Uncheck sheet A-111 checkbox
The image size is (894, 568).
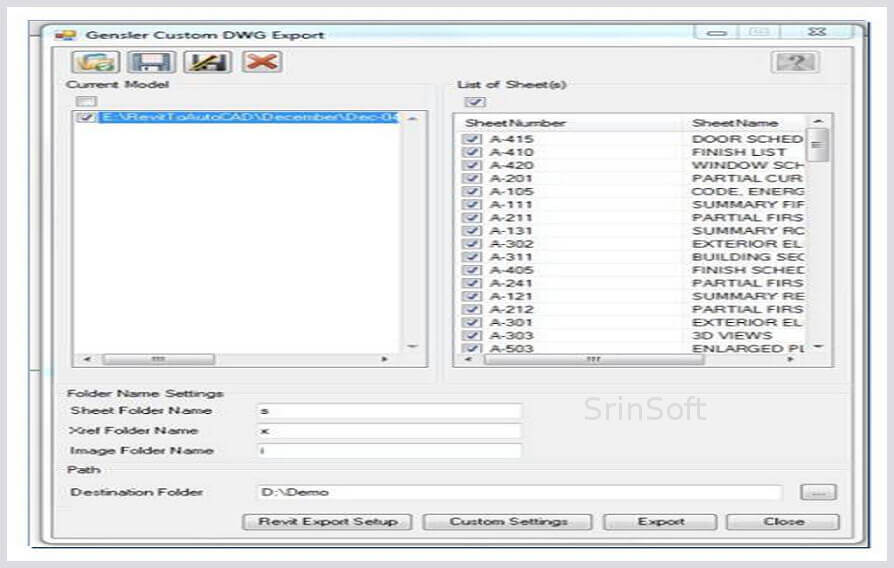[x=472, y=205]
